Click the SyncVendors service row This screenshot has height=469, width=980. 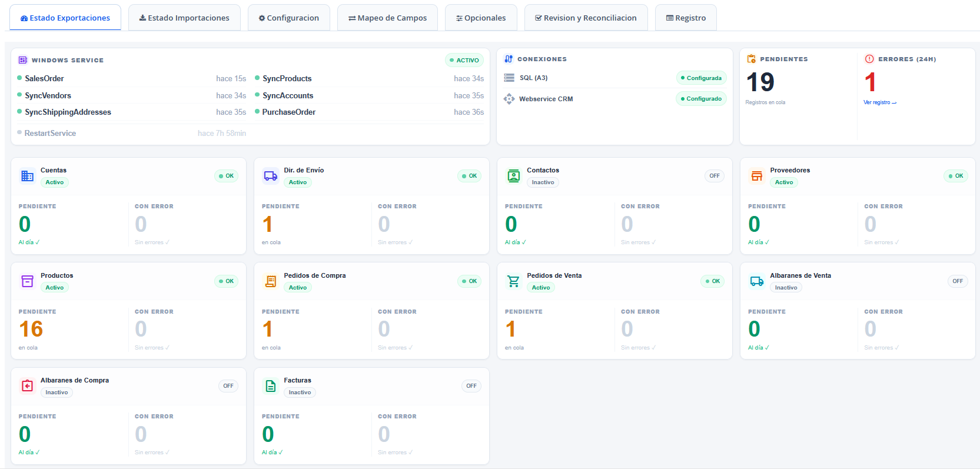coord(132,95)
